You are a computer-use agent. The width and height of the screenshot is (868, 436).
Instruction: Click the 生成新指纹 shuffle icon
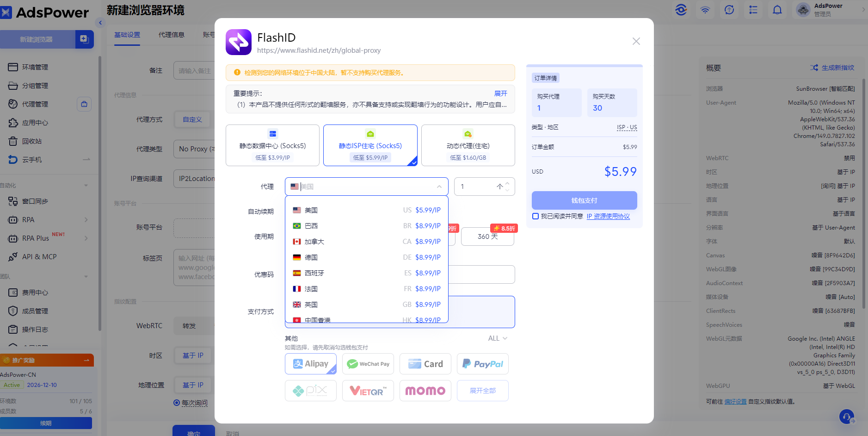(x=814, y=68)
